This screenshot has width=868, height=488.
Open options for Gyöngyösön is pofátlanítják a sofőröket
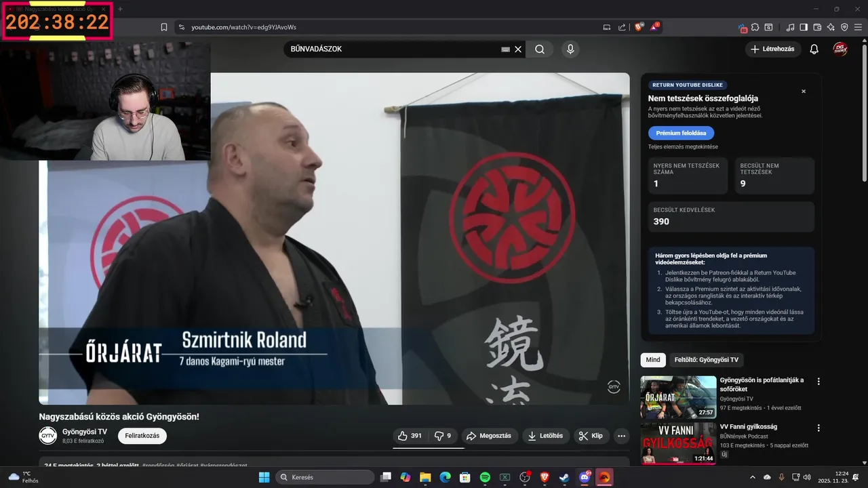pyautogui.click(x=818, y=382)
